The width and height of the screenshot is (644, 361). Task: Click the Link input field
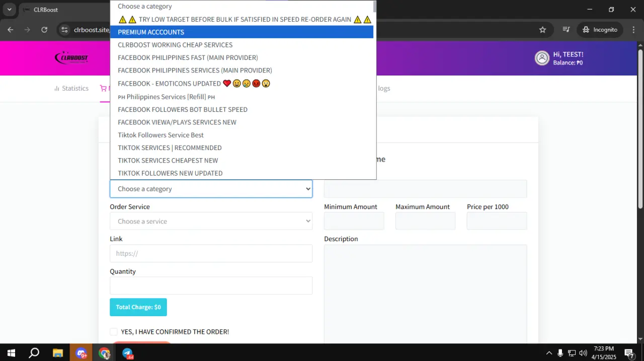211,253
